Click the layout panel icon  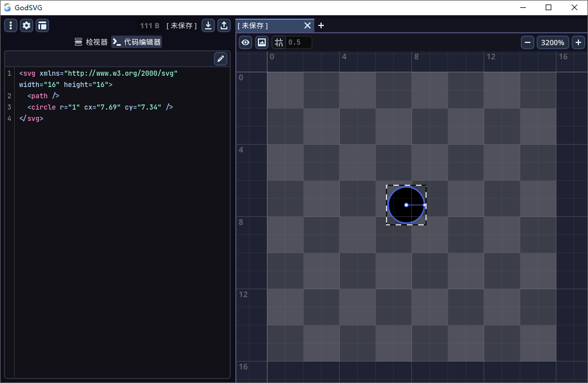42,25
